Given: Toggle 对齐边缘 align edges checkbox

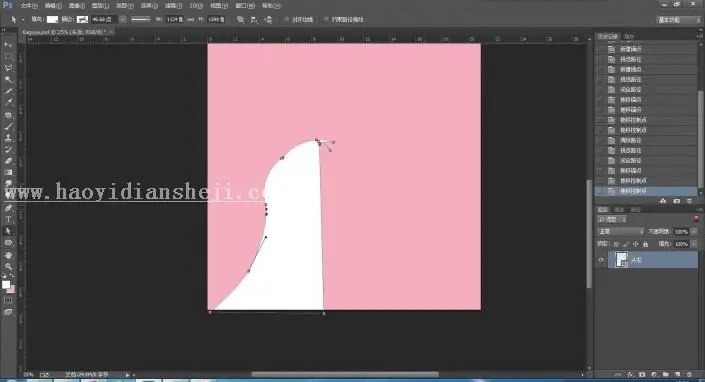Looking at the screenshot, I should point(286,19).
